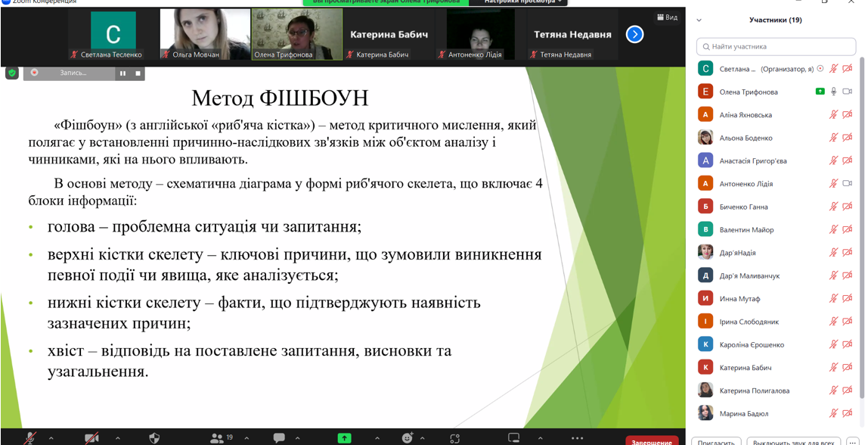The height and width of the screenshot is (445, 868).
Task: Click the Пригласить button
Action: [x=716, y=442]
